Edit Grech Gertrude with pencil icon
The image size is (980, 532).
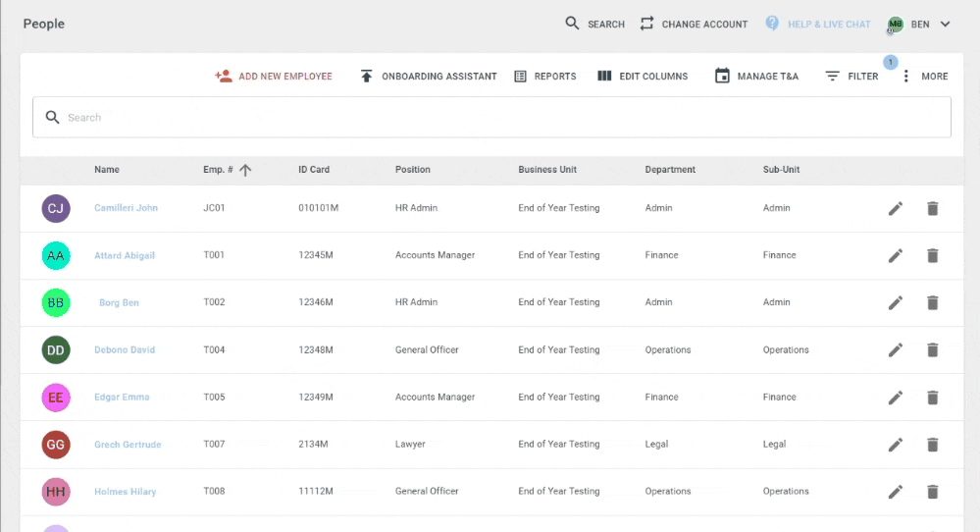click(x=896, y=445)
